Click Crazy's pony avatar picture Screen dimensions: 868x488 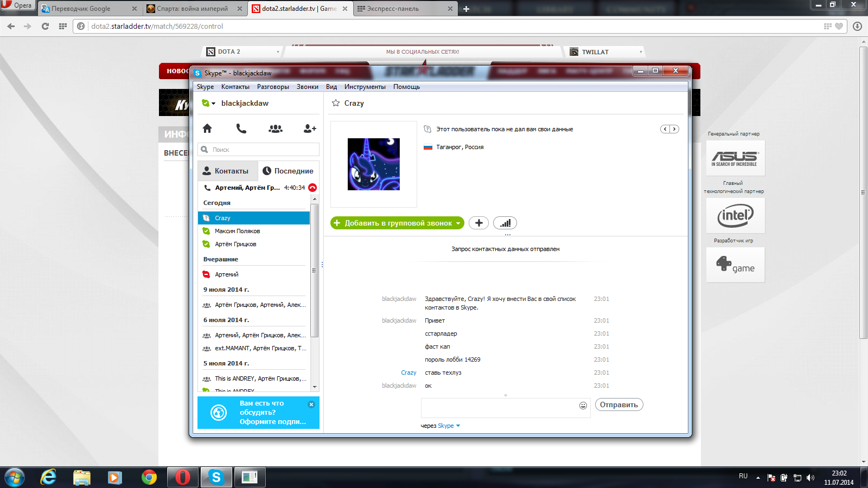374,164
